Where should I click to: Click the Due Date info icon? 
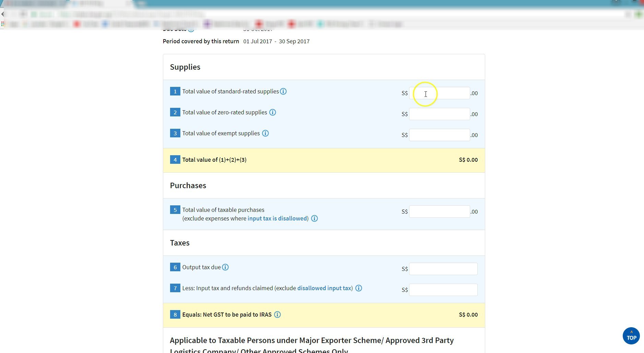pyautogui.click(x=191, y=30)
